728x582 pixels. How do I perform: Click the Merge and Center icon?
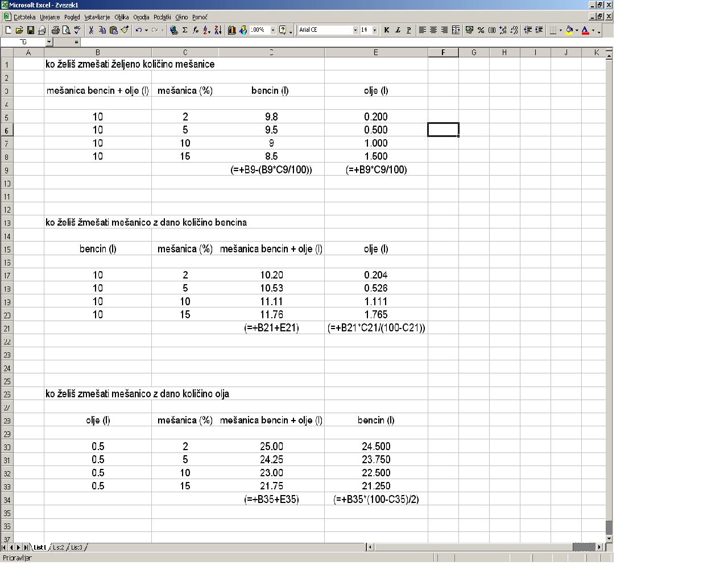(456, 30)
